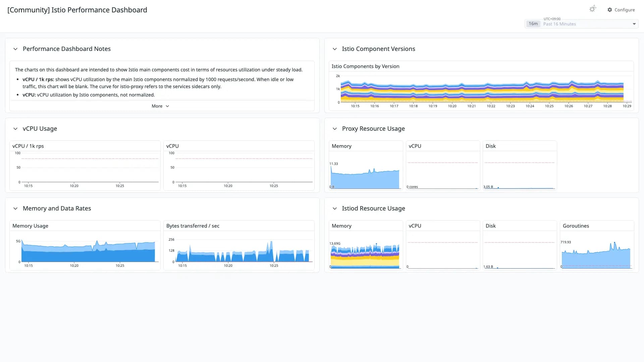
Task: Click the Istiod Resource Usage heading
Action: [373, 208]
